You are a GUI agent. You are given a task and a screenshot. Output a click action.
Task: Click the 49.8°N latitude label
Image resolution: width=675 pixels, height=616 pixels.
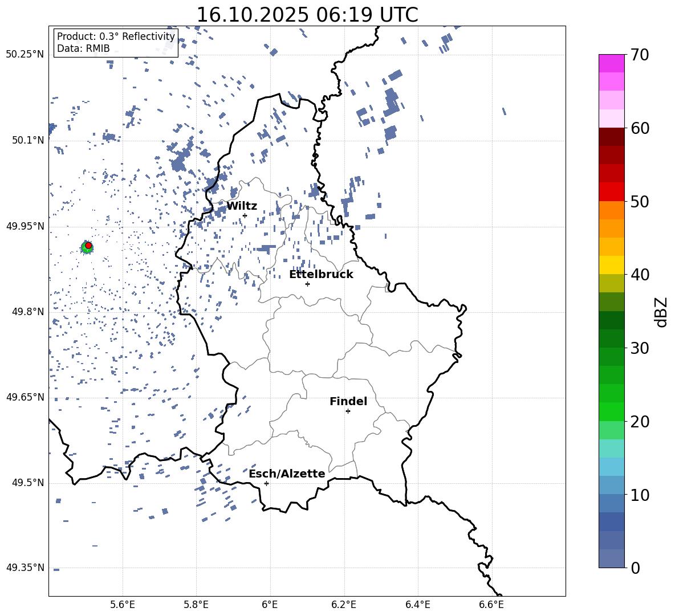(x=28, y=312)
